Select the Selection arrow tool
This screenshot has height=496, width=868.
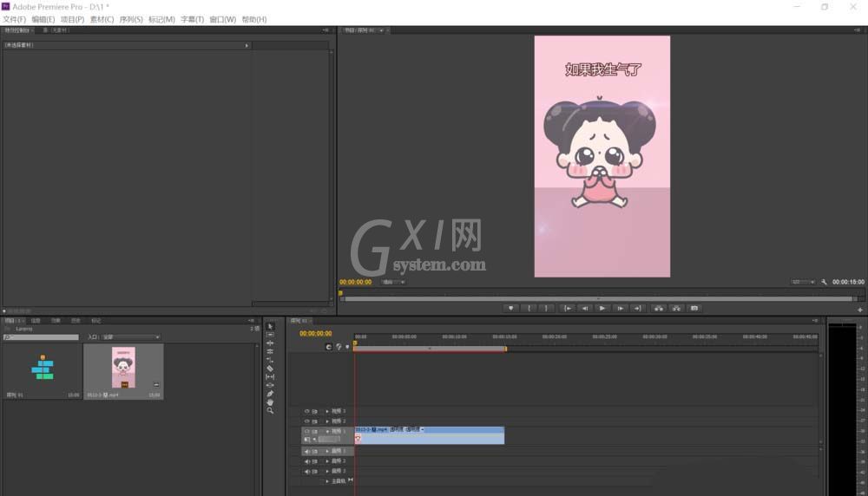click(x=270, y=326)
